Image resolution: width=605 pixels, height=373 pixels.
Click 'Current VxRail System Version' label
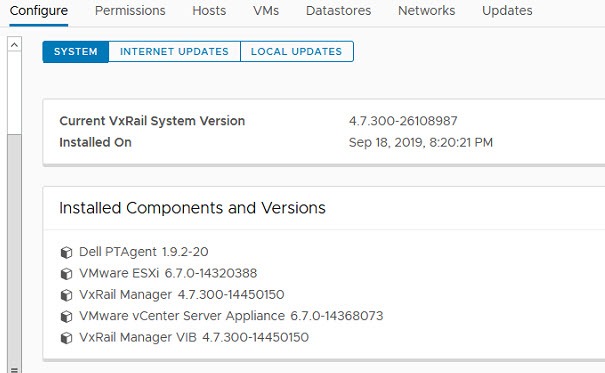tap(152, 121)
